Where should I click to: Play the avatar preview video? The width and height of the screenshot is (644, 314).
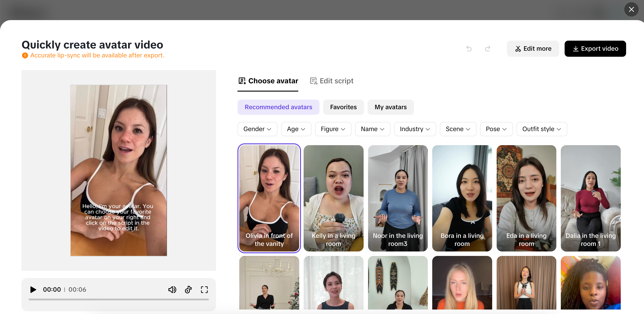(x=33, y=289)
